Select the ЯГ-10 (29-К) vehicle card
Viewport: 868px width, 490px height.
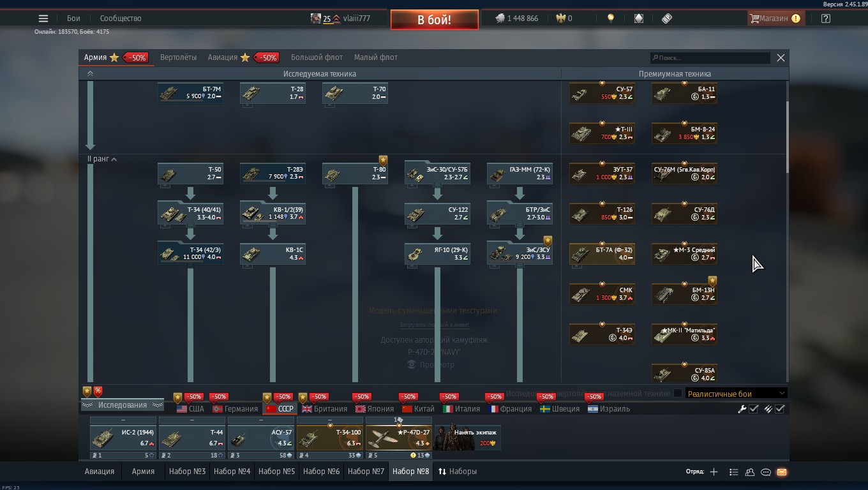[437, 253]
